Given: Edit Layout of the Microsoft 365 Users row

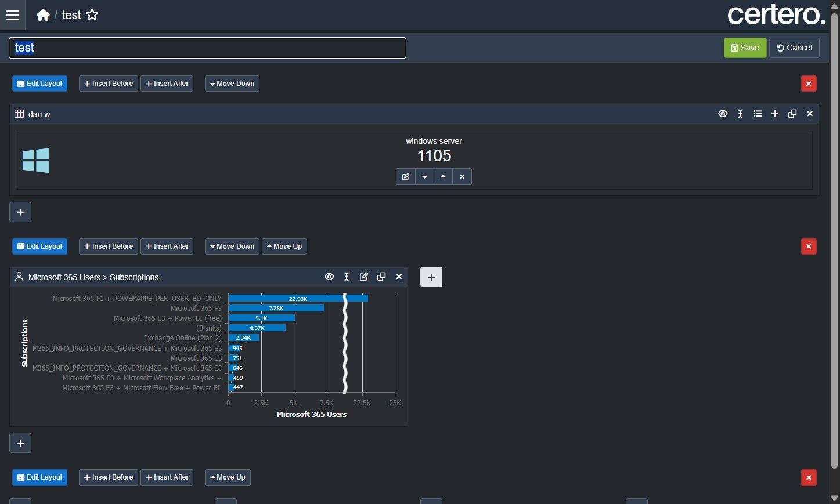Looking at the screenshot, I should click(x=39, y=246).
